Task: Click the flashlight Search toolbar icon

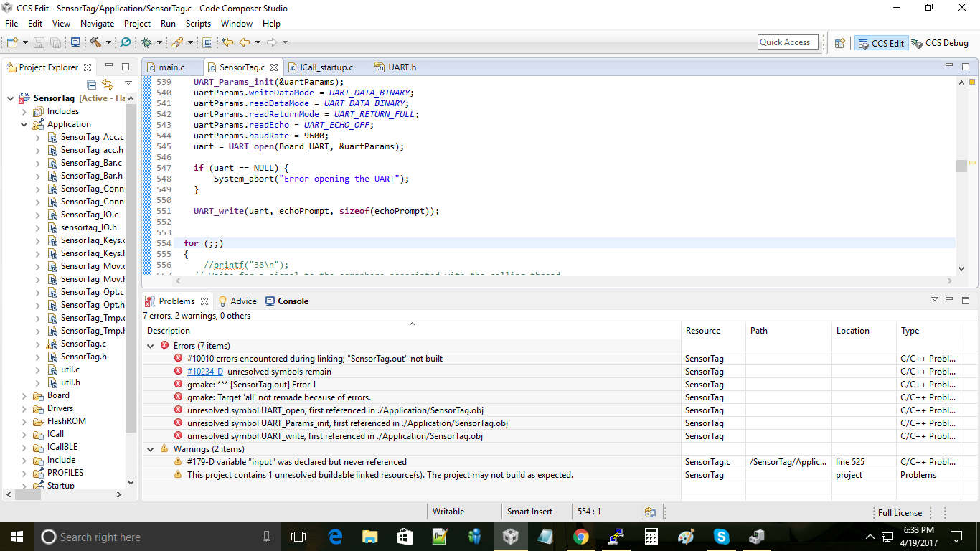Action: tap(177, 42)
